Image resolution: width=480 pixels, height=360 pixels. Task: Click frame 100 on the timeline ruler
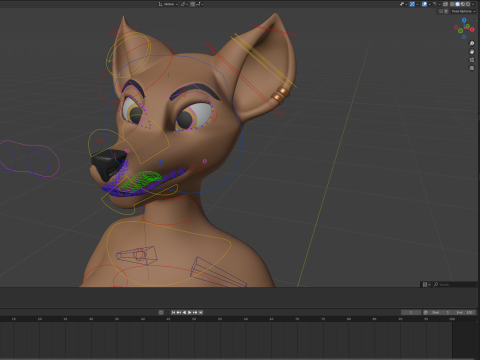(x=452, y=319)
